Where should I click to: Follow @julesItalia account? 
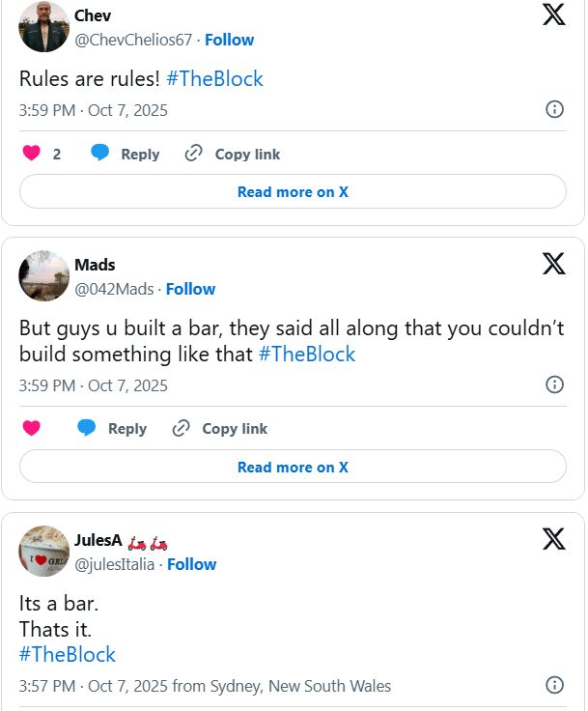[191, 564]
